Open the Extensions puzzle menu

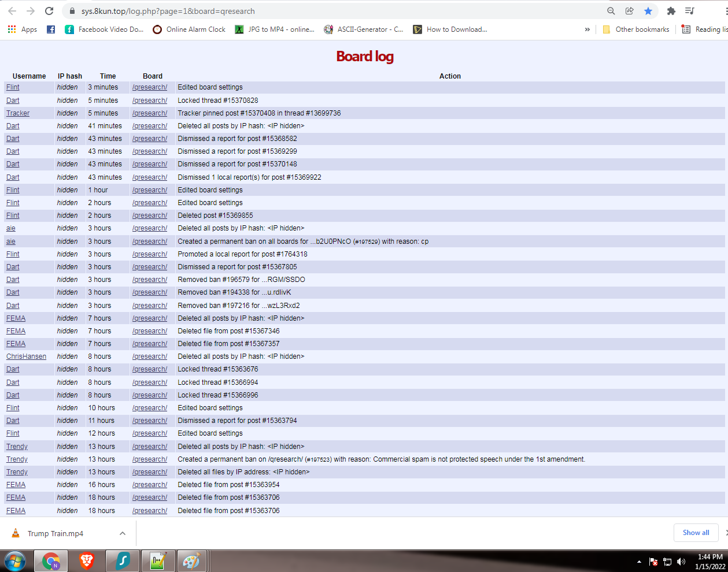671,11
